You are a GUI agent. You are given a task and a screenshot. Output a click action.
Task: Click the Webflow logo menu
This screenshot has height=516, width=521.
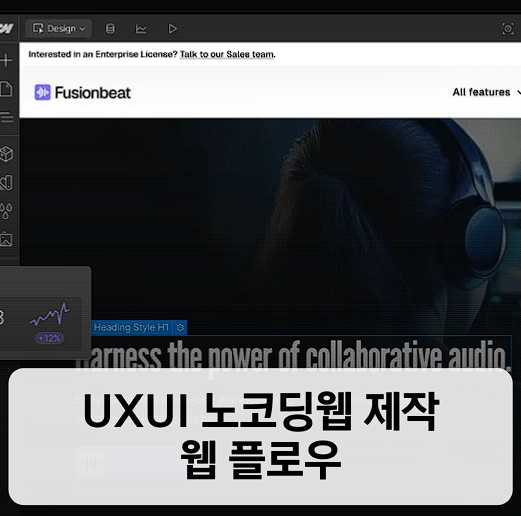pos(7,29)
